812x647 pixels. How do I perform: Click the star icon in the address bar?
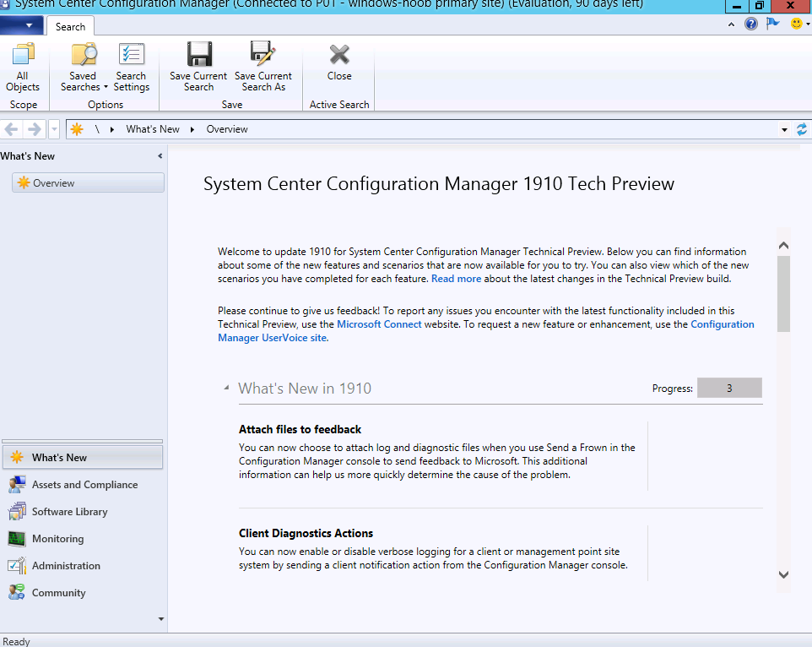77,129
